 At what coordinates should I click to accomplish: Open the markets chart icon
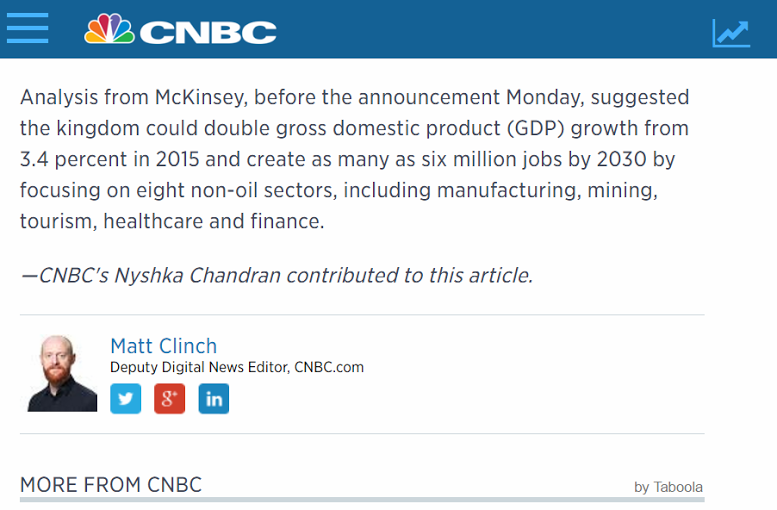pos(731,33)
